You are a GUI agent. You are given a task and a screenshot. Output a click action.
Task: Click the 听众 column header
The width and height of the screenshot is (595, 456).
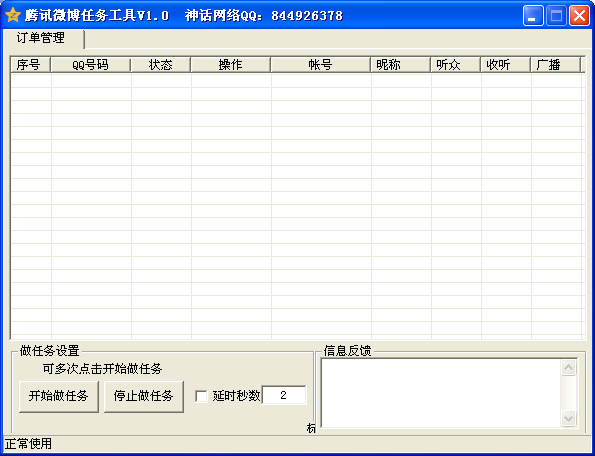tap(455, 64)
